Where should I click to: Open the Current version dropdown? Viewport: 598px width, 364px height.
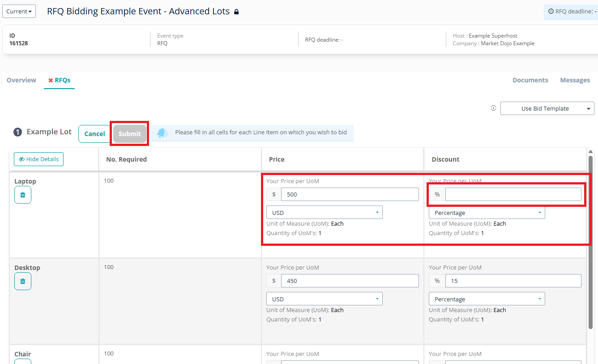[19, 11]
